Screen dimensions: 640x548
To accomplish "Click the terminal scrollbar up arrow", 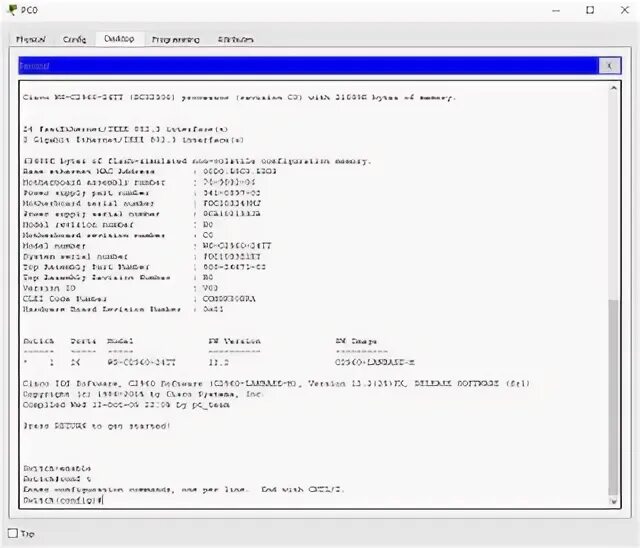I will click(x=613, y=88).
